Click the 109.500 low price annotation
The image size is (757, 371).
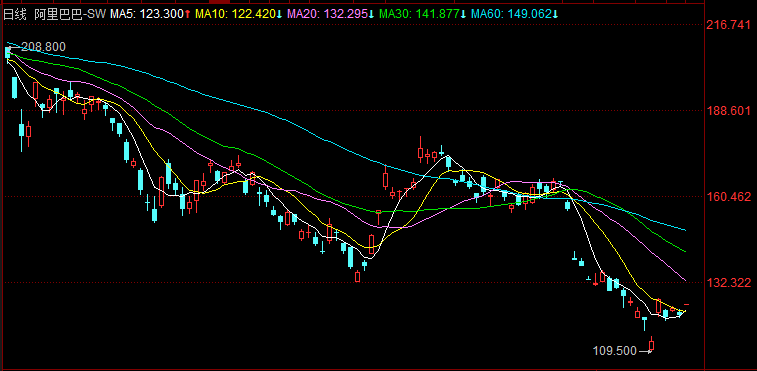point(615,351)
